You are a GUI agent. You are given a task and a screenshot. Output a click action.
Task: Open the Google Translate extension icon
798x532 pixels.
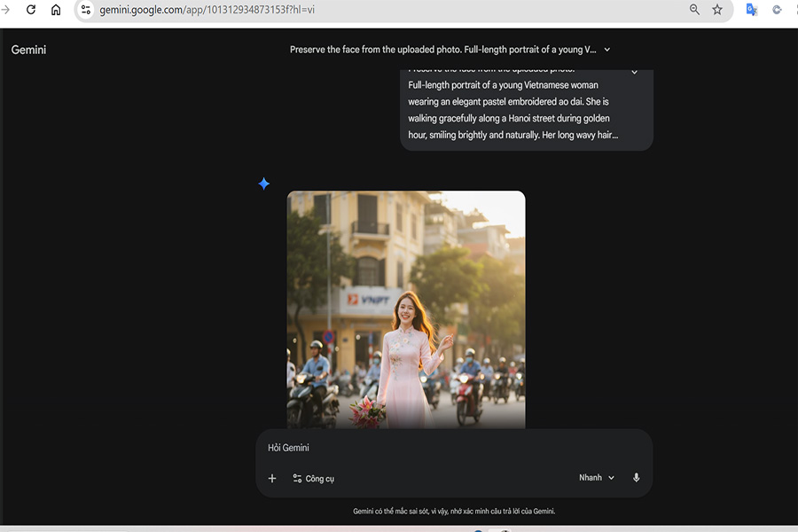pyautogui.click(x=751, y=10)
